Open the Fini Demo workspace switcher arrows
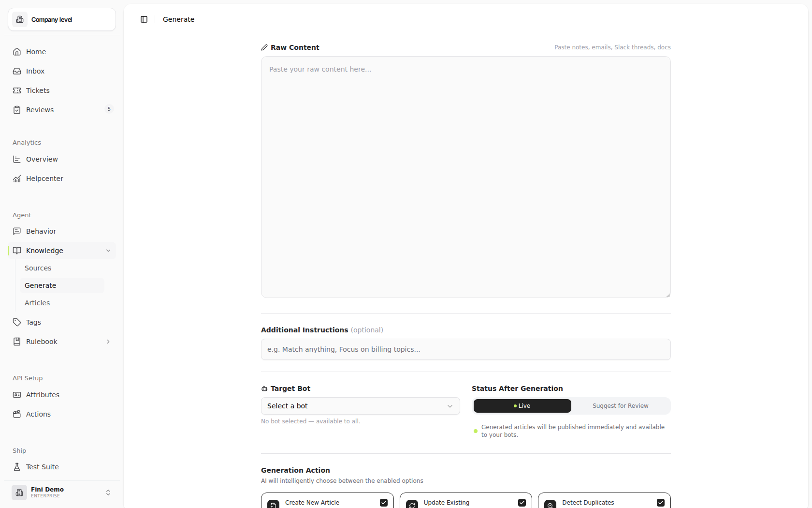The width and height of the screenshot is (812, 508). 108,493
